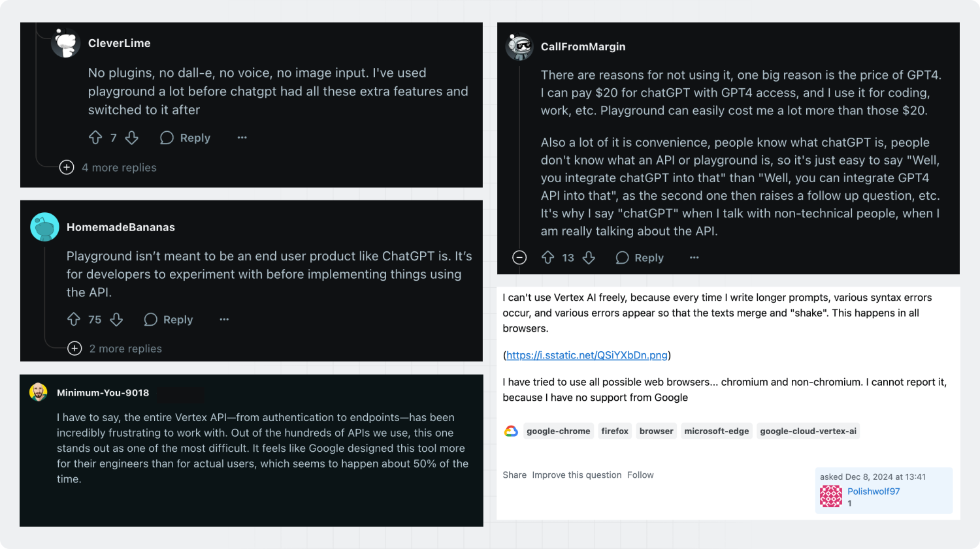Open Polishwolf97's user profile
This screenshot has width=980, height=549.
(874, 491)
